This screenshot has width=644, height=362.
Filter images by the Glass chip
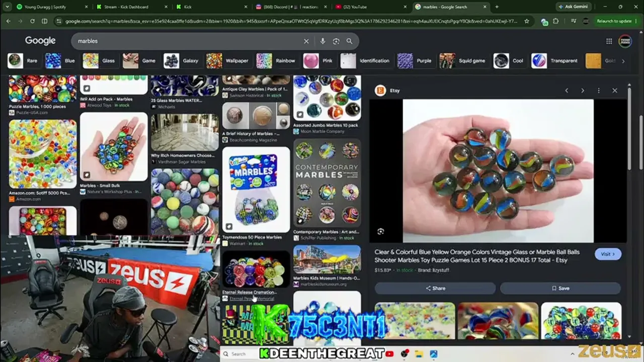99,61
